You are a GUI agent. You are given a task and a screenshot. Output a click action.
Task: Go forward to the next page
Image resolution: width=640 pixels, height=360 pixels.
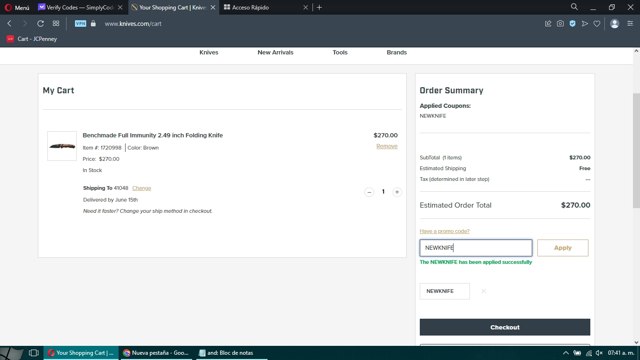coord(25,24)
